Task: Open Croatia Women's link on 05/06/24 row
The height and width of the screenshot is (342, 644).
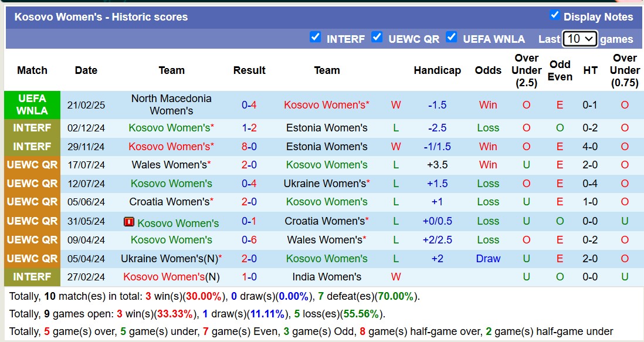Action: [x=170, y=202]
